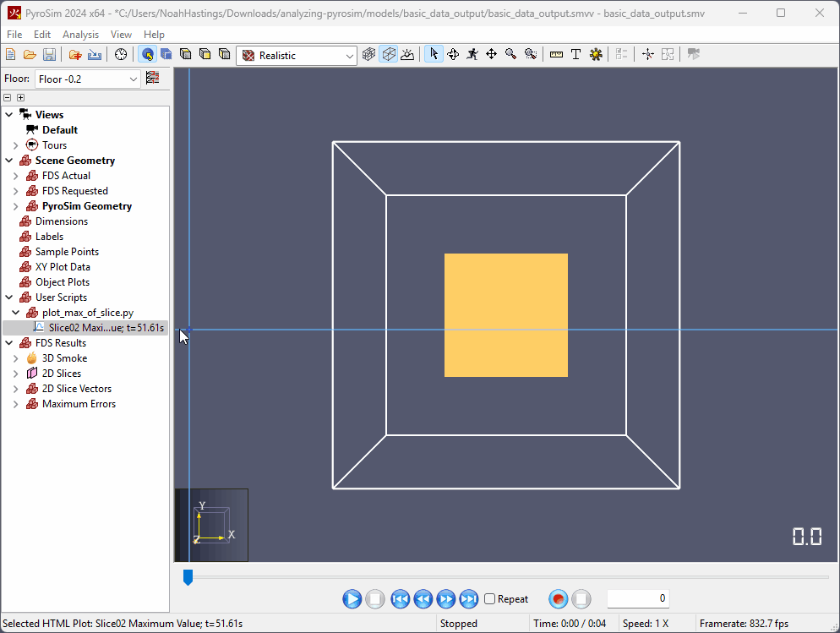Open the View menu

pos(121,35)
